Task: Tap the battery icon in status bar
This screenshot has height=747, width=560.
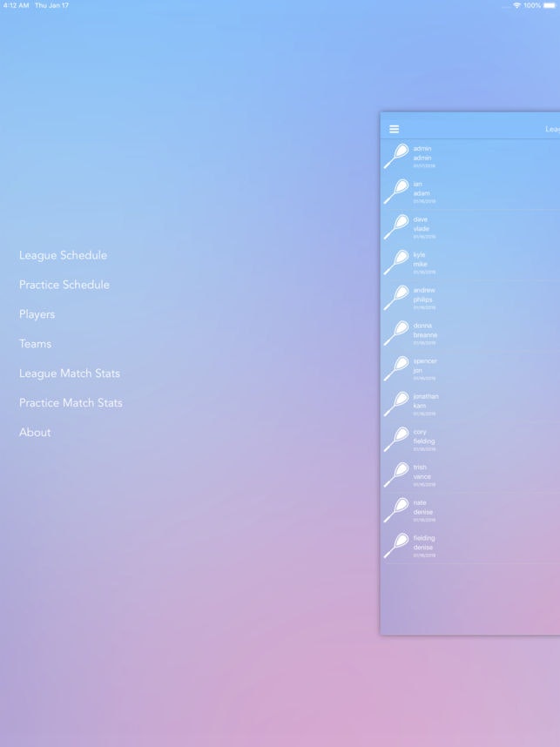Action: coord(549,5)
